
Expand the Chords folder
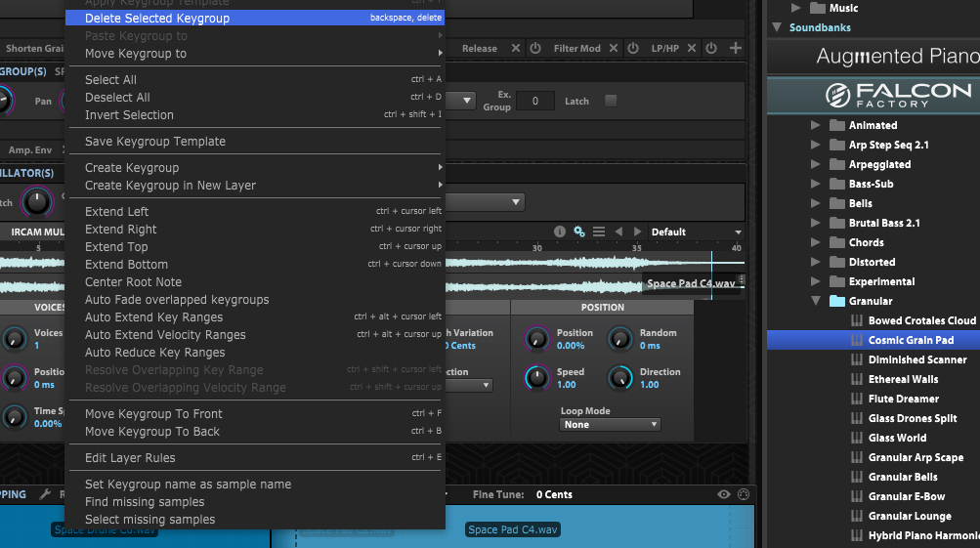point(816,242)
